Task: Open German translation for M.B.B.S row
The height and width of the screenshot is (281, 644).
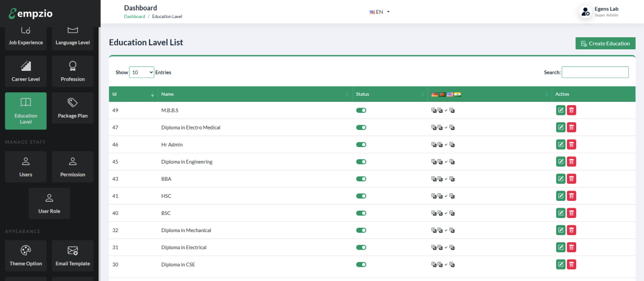Action: [x=434, y=110]
